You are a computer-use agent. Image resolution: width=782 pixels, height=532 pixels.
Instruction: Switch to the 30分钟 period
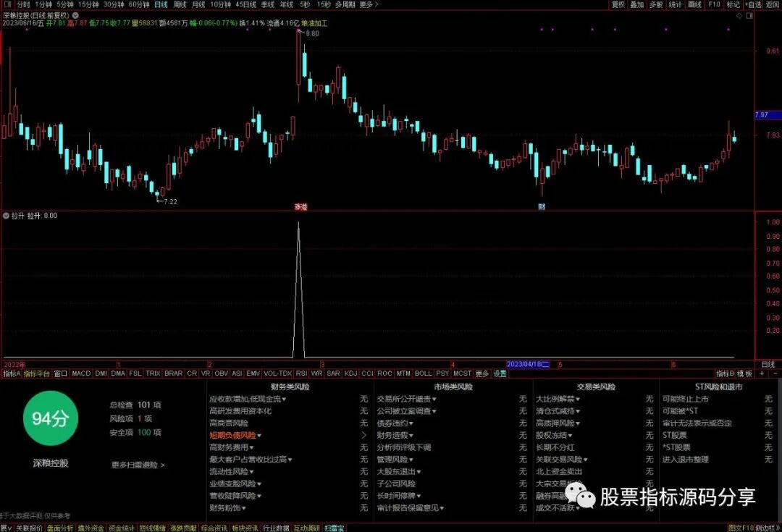pyautogui.click(x=114, y=4)
